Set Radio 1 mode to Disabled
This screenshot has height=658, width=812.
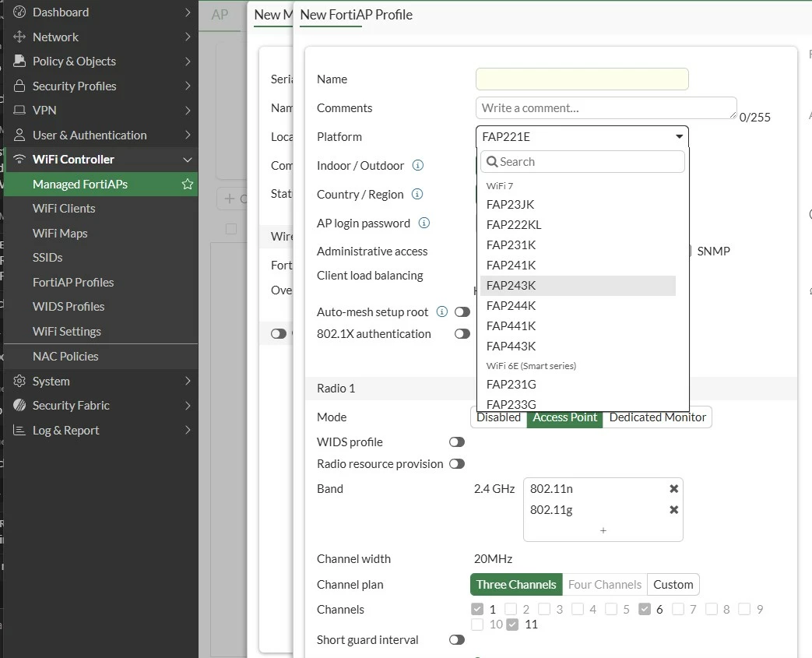pos(499,417)
